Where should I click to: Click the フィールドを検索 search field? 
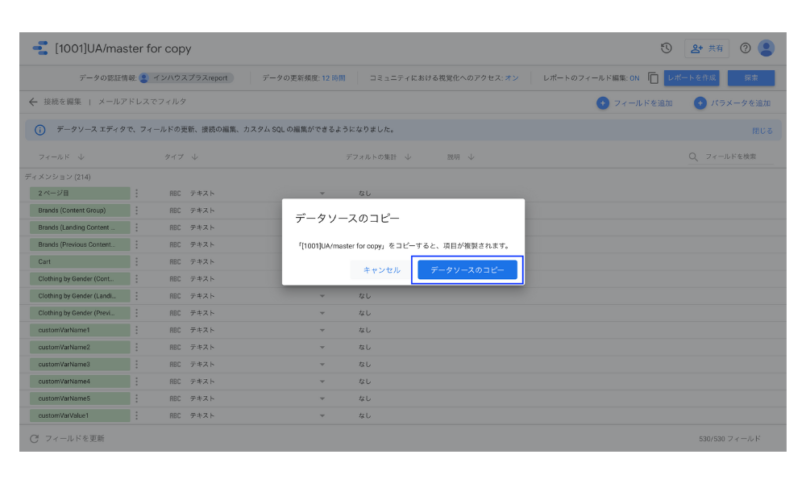[x=735, y=157]
